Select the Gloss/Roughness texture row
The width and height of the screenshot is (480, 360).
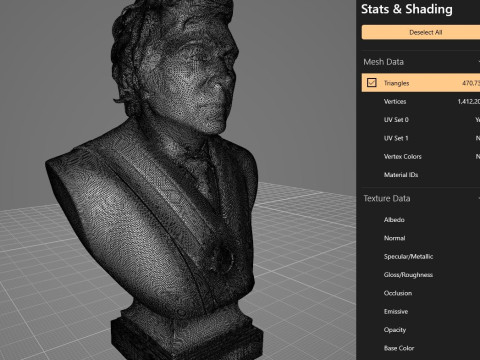click(421, 275)
